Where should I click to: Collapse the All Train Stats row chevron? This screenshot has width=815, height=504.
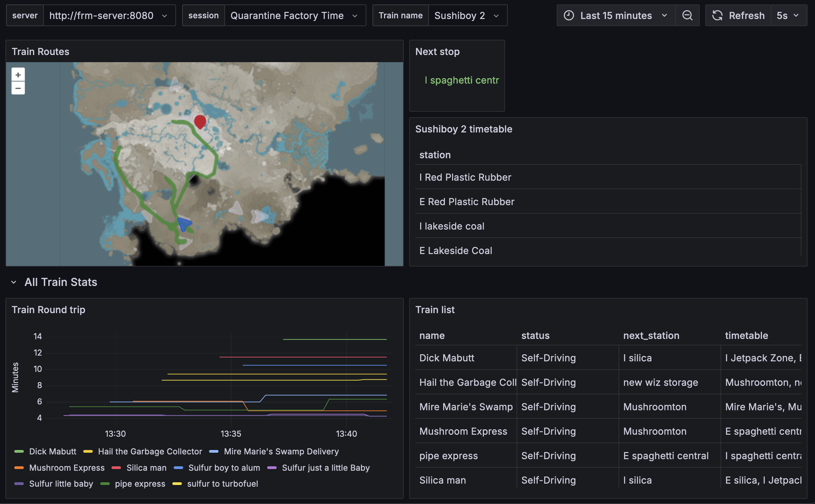[14, 282]
